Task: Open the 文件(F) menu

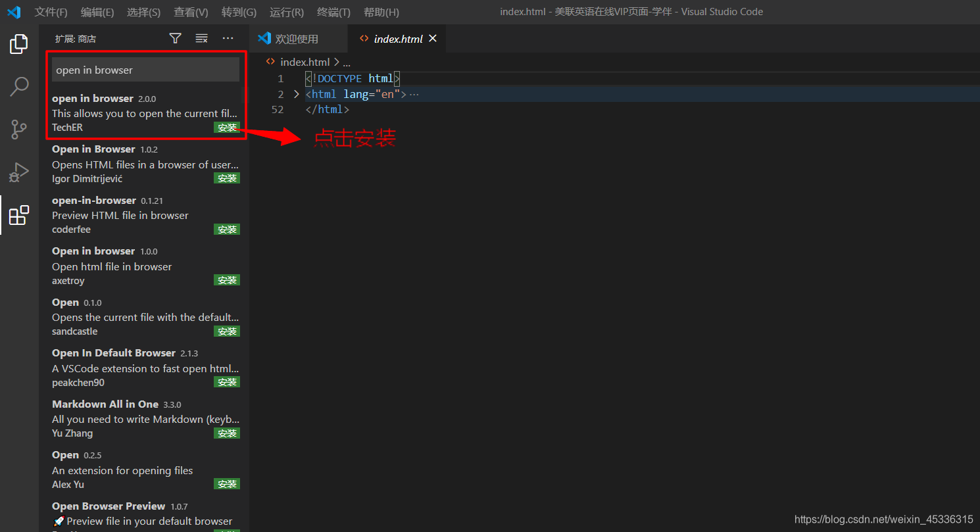Action: (51, 12)
